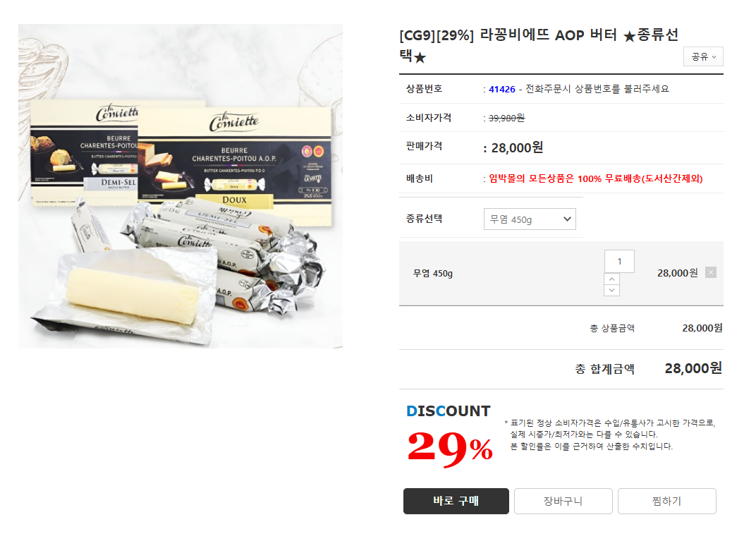
Task: Remove the 무염 450g item with X
Action: coord(711,272)
